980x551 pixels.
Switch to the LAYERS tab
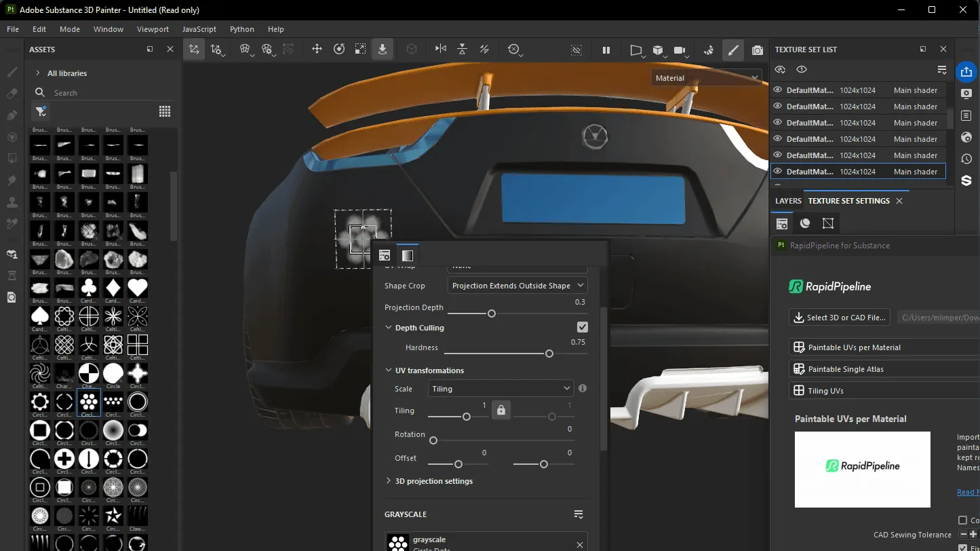coord(788,201)
